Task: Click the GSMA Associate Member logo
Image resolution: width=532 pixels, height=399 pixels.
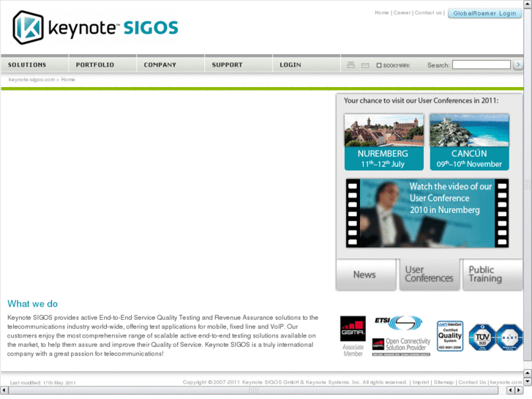Action: click(353, 336)
